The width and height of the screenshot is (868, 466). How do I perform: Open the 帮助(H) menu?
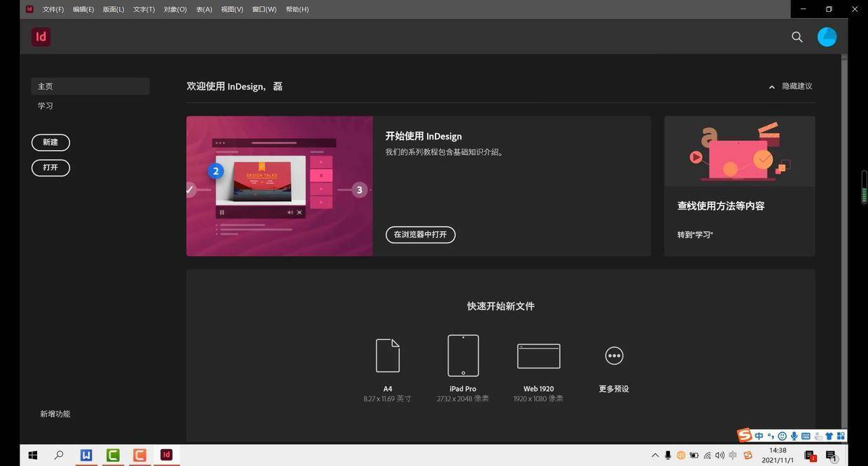297,9
